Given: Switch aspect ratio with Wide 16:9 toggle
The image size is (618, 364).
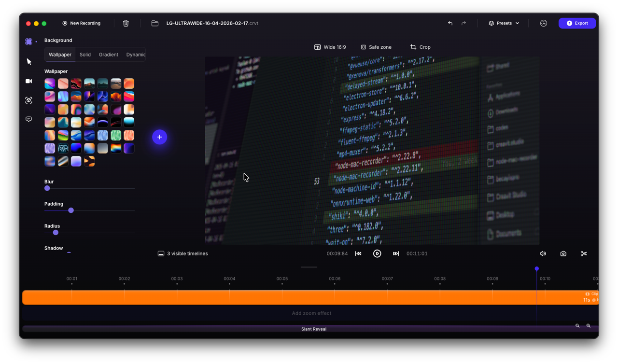Looking at the screenshot, I should click(330, 47).
